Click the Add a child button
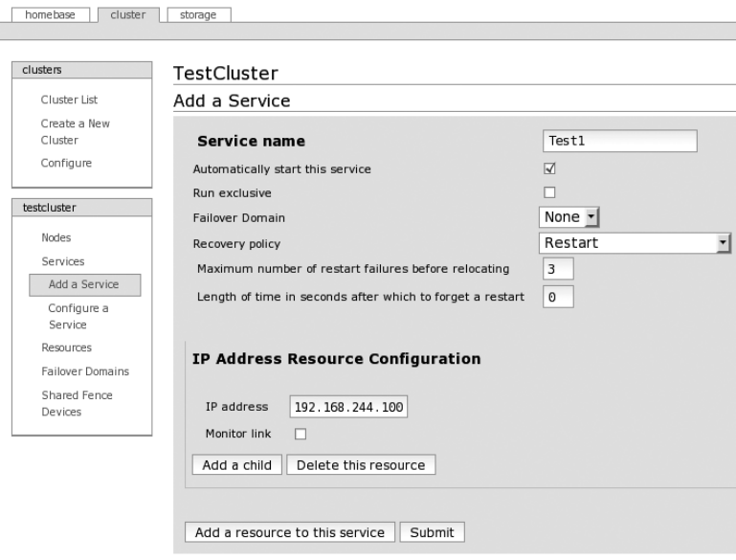This screenshot has height=560, width=736. click(x=236, y=465)
